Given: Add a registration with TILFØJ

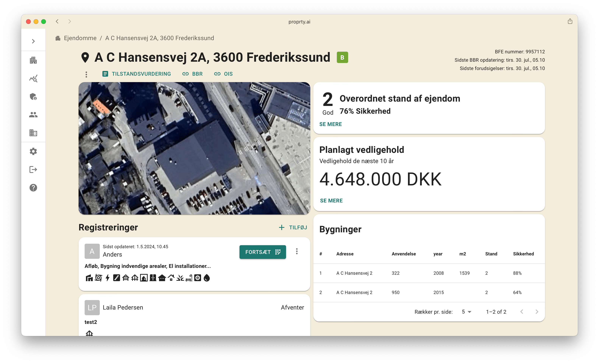Looking at the screenshot, I should [x=293, y=227].
